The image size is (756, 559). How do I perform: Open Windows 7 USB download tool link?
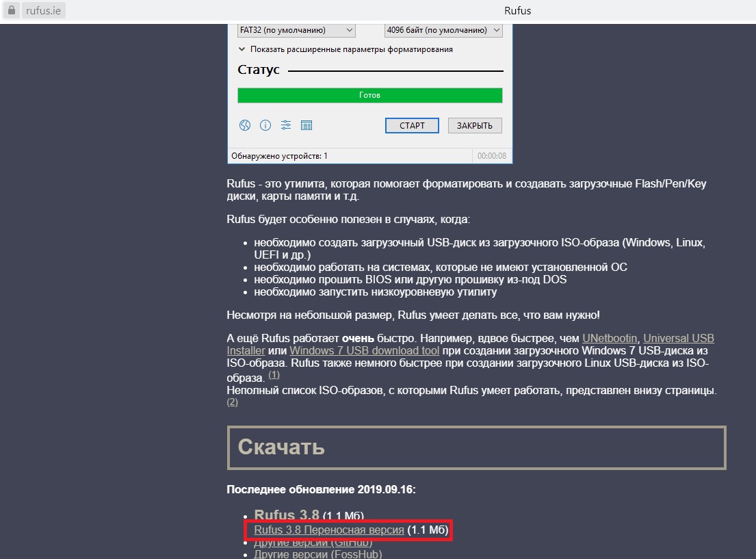point(364,350)
